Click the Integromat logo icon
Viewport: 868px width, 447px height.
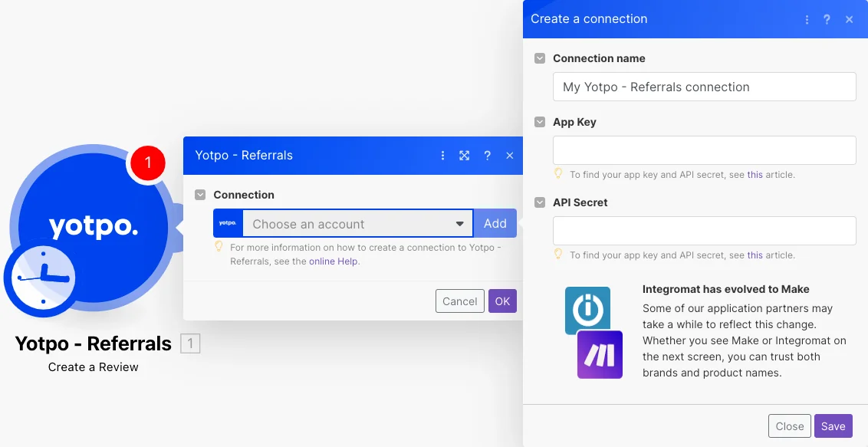pos(587,310)
